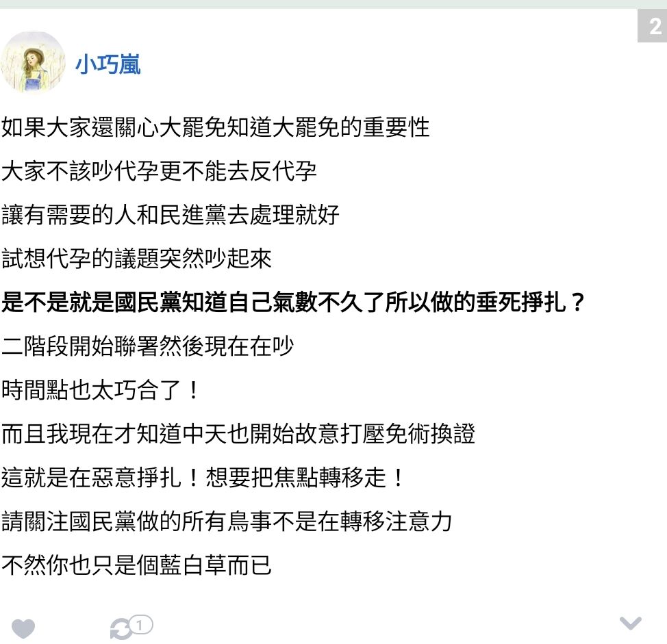Click the gray number 2 badge
The width and height of the screenshot is (667, 644).
pyautogui.click(x=652, y=27)
